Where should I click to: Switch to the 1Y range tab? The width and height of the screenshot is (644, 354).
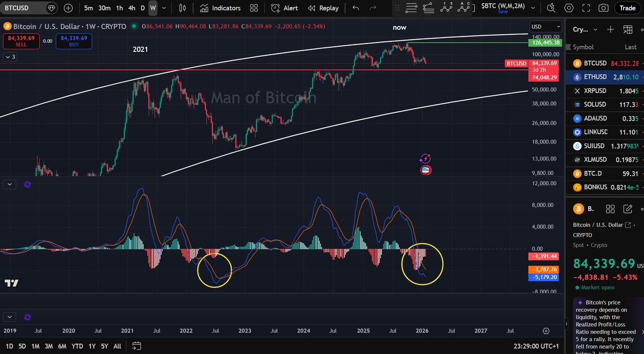(x=91, y=346)
